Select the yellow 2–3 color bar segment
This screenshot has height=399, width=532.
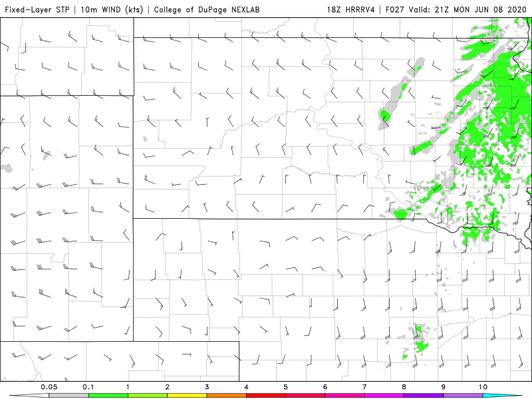[x=187, y=396]
